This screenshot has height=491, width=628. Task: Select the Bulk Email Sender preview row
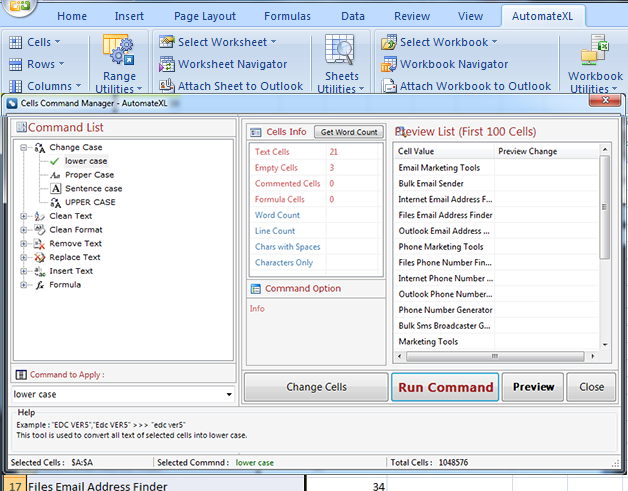pyautogui.click(x=496, y=183)
